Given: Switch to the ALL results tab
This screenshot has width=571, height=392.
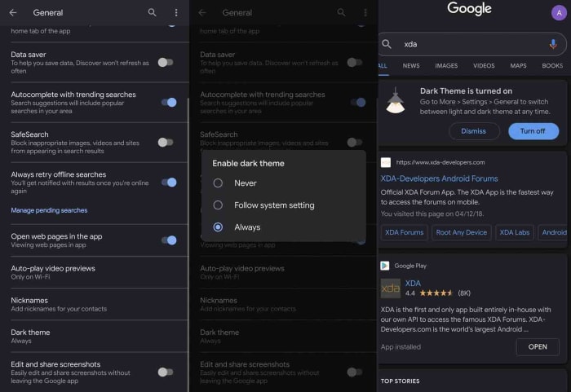Looking at the screenshot, I should point(383,66).
